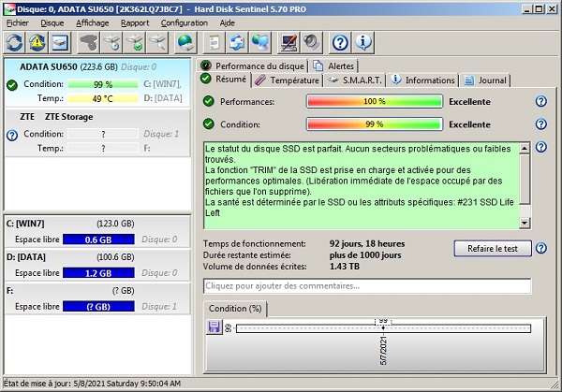Click the disk with magnifier toolbar icon

[x=157, y=42]
